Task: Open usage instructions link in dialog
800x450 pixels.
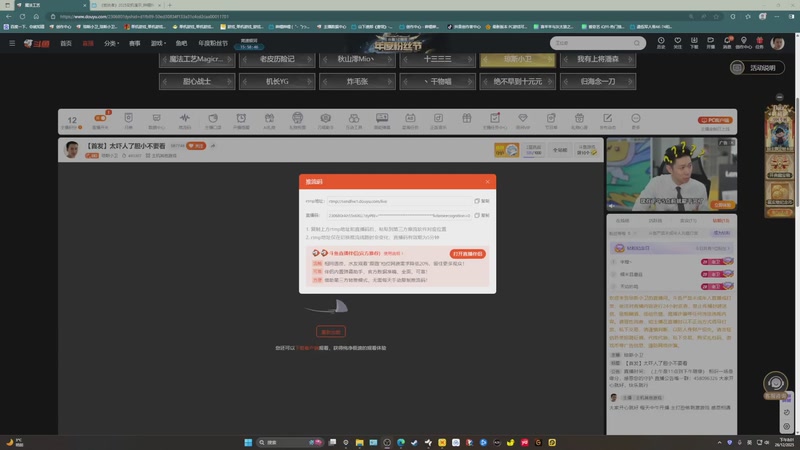Action: (x=393, y=253)
